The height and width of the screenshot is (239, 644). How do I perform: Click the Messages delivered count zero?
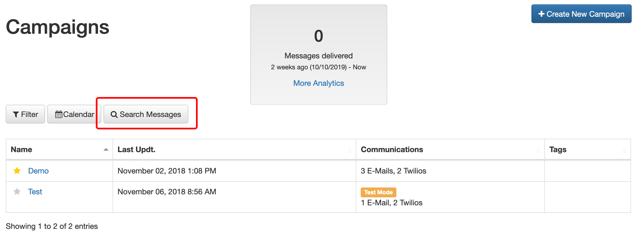pos(318,36)
